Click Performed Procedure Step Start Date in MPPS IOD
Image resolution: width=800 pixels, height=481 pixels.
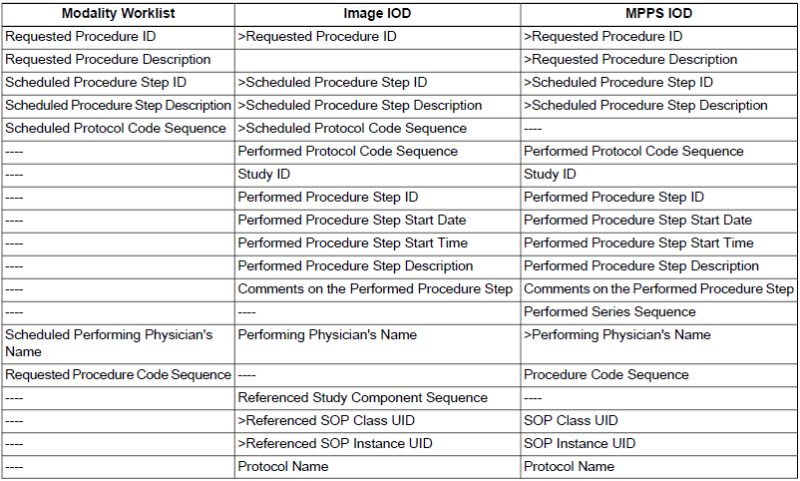pyautogui.click(x=638, y=220)
